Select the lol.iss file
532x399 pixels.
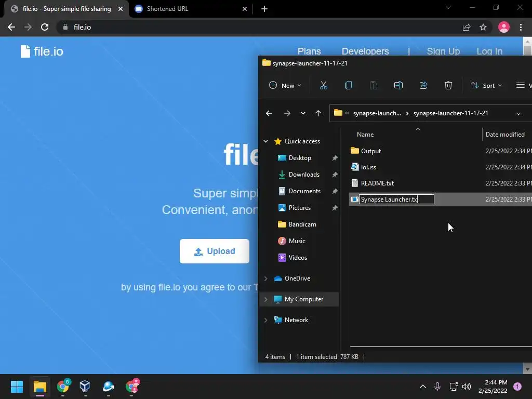pyautogui.click(x=368, y=167)
